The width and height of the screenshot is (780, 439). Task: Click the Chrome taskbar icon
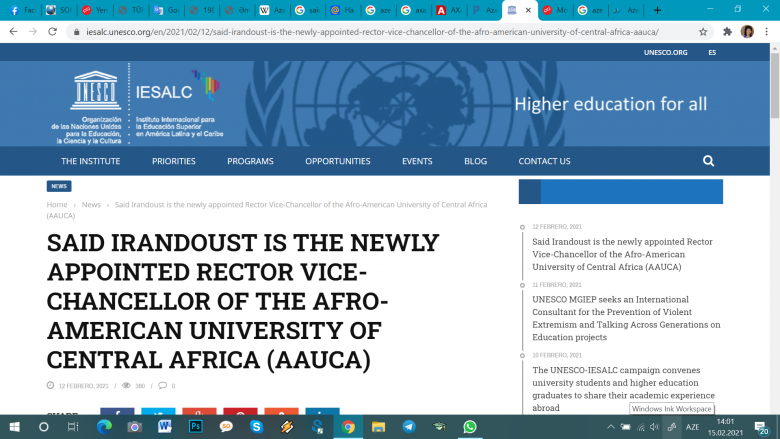348,427
